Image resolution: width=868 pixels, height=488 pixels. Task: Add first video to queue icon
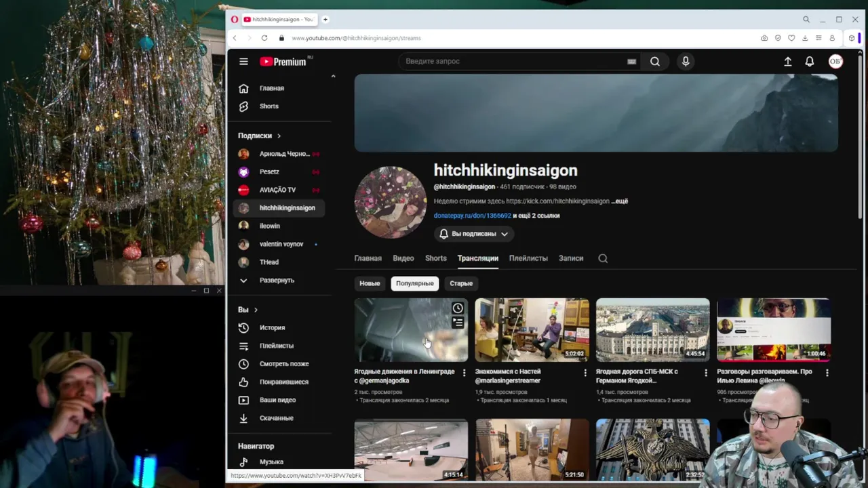point(458,323)
